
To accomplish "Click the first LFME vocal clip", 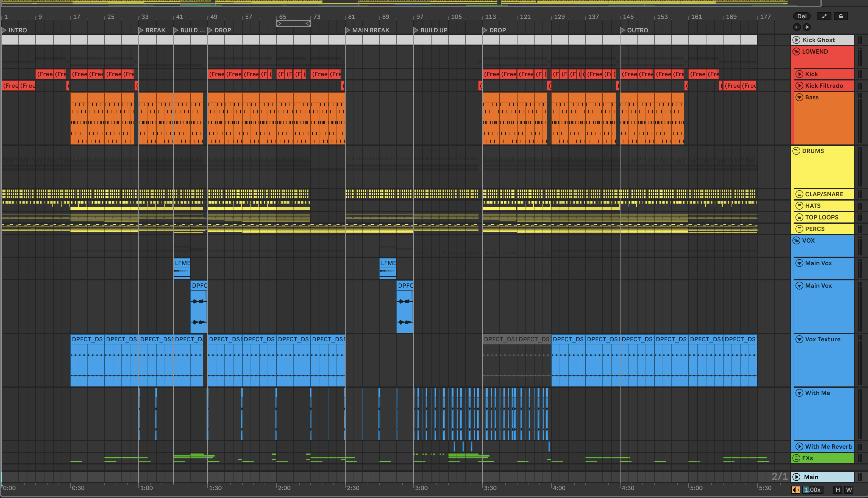I will [x=182, y=263].
